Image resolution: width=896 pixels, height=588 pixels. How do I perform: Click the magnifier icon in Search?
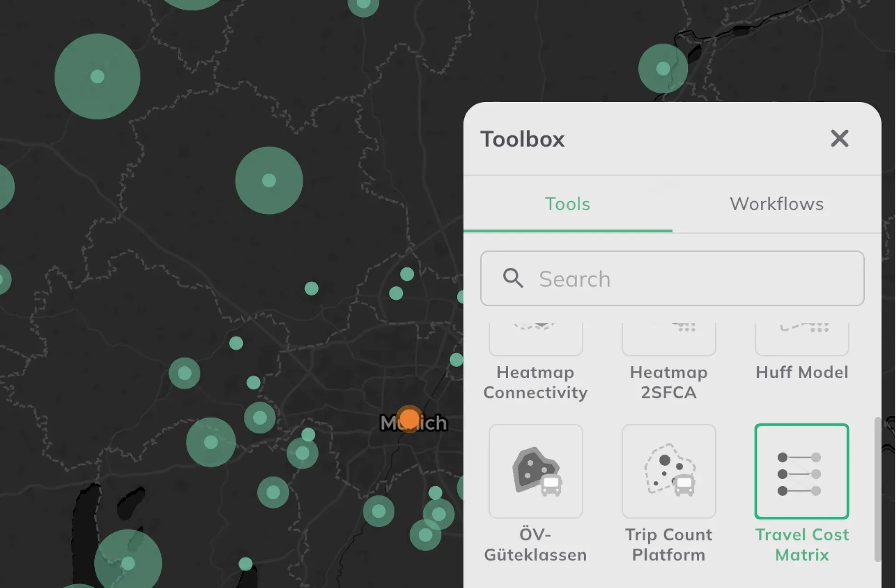click(513, 278)
